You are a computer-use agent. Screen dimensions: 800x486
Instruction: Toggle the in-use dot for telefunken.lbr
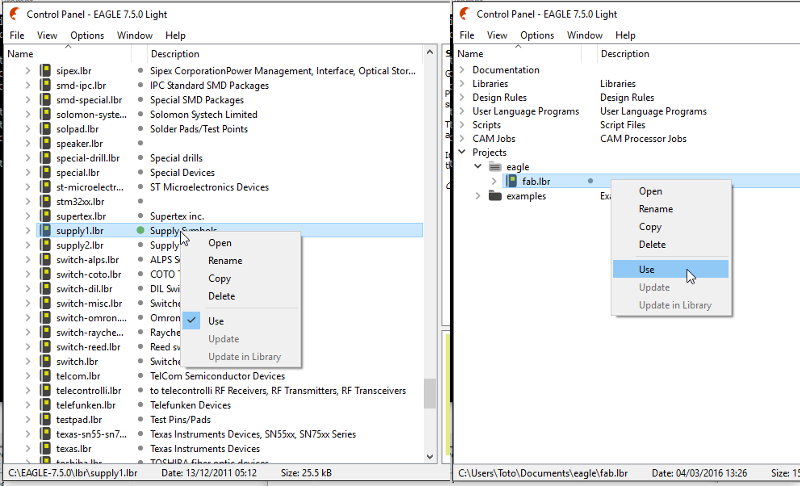click(140, 405)
